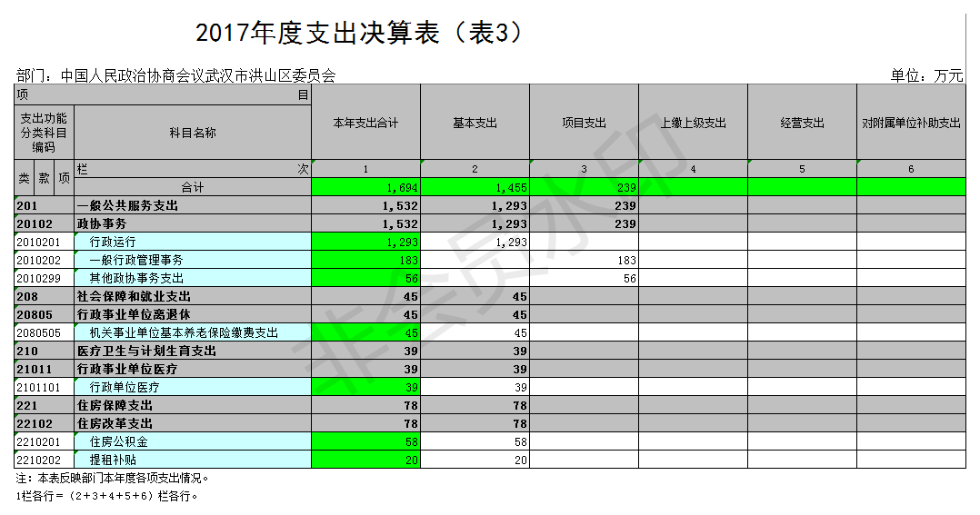Click the 本年支出合计 column header
The width and height of the screenshot is (980, 515).
point(365,123)
